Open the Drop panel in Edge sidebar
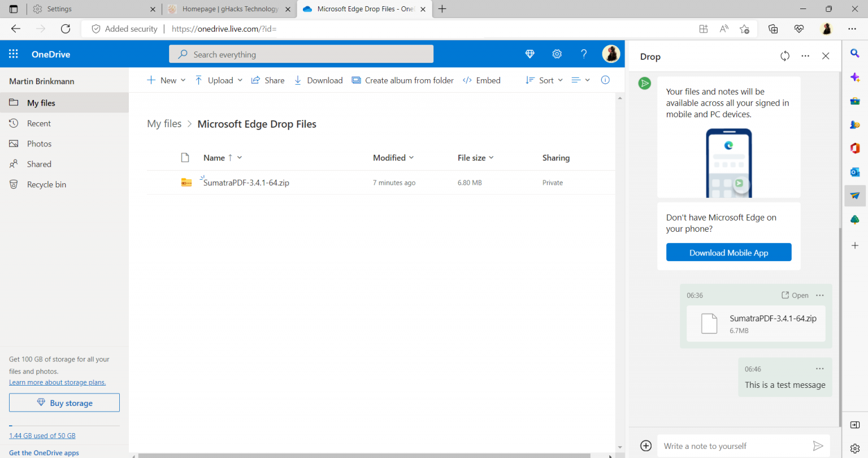The image size is (868, 458). tap(855, 196)
